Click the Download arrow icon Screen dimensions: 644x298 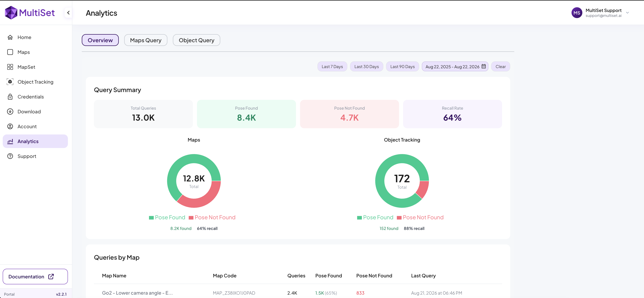coord(10,111)
